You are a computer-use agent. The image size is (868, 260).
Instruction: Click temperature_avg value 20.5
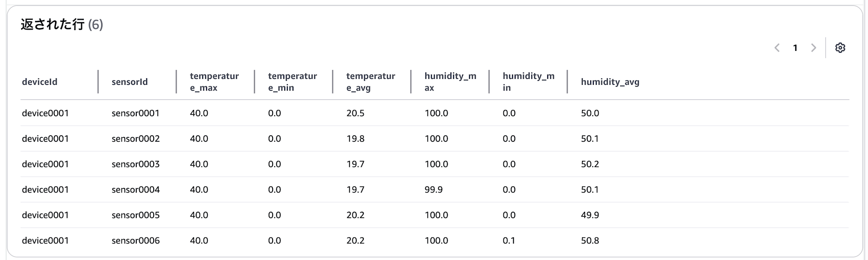click(x=355, y=113)
